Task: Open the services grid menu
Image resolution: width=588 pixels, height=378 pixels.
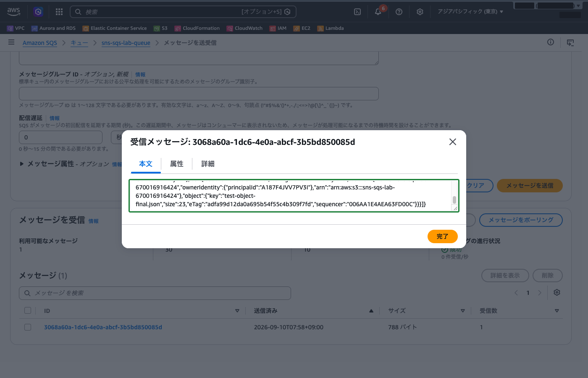Action: (59, 12)
